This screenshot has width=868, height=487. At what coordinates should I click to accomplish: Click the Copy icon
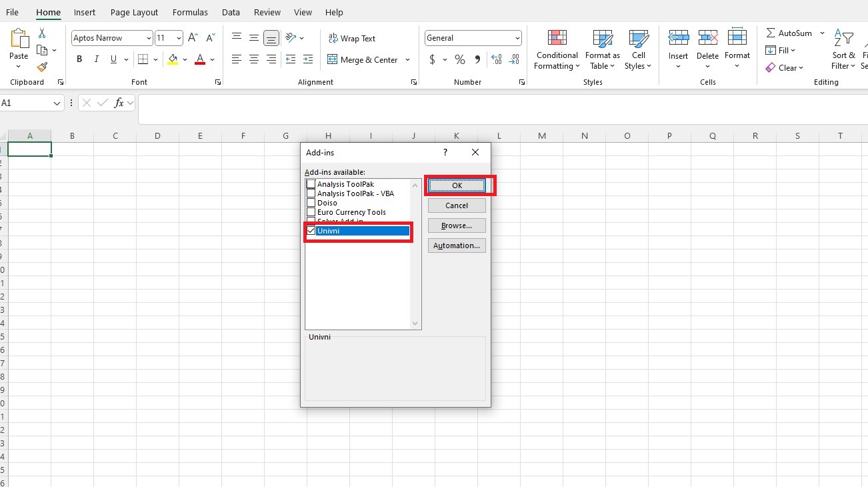[42, 50]
